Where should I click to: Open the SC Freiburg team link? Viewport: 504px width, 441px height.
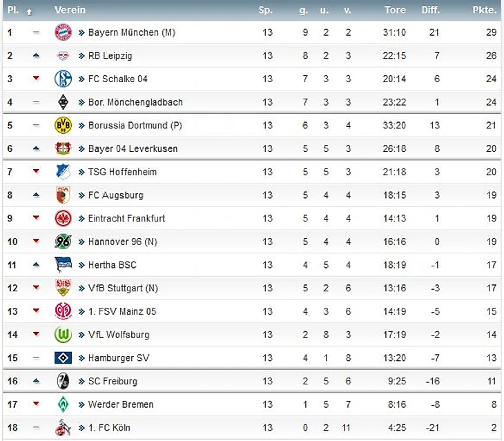point(113,381)
